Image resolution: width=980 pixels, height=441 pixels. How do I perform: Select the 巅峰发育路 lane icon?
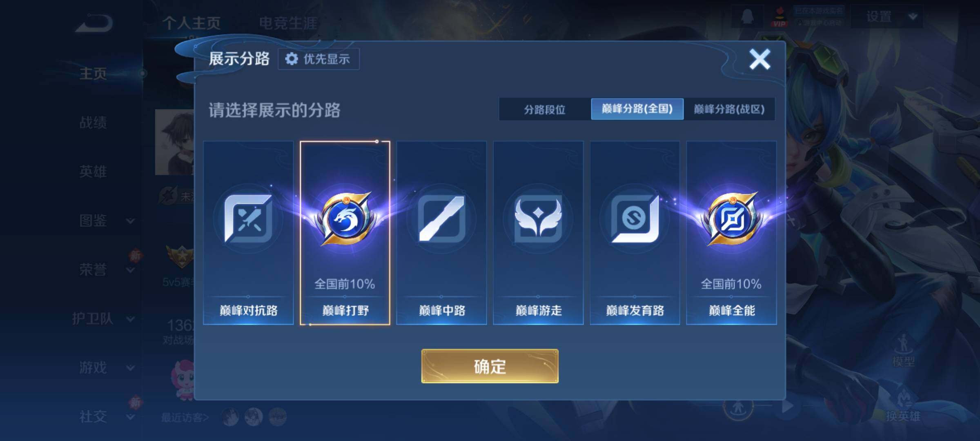635,218
